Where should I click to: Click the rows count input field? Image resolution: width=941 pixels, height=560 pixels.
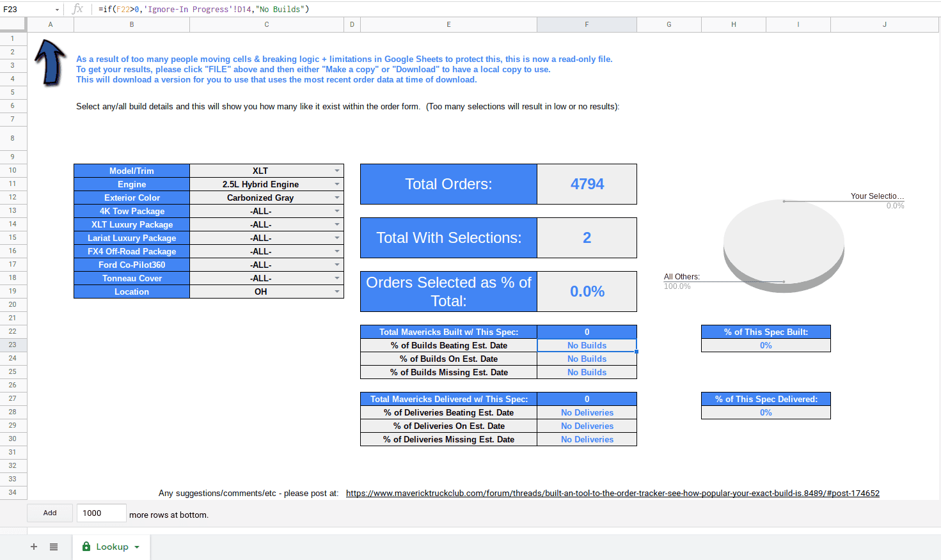[101, 513]
